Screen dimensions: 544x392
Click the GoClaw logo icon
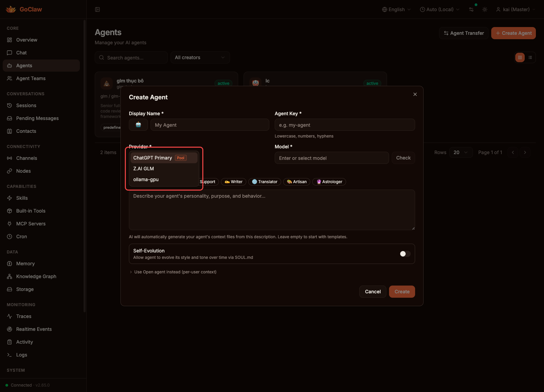(x=11, y=9)
